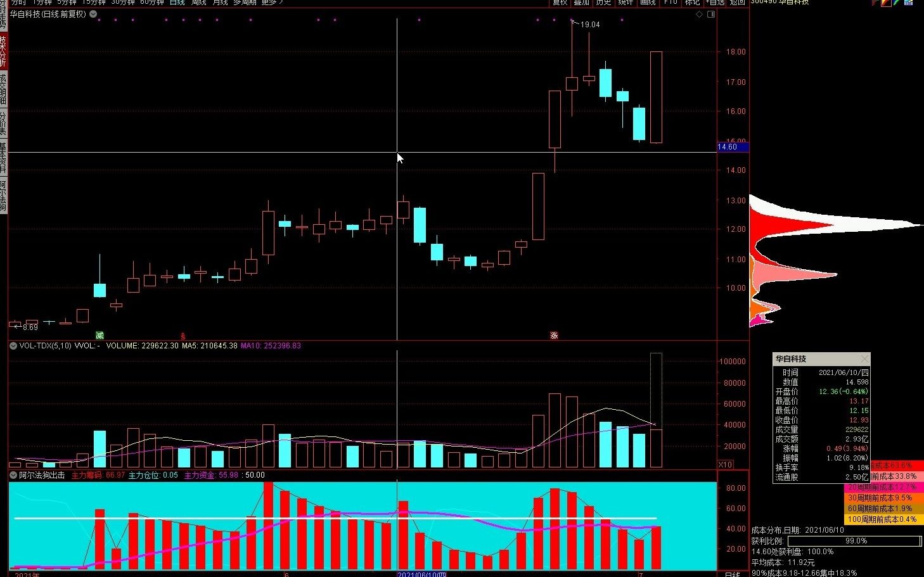Screen dimensions: 924x577
Task: Close the 华自科技 info popup
Action: pos(864,358)
